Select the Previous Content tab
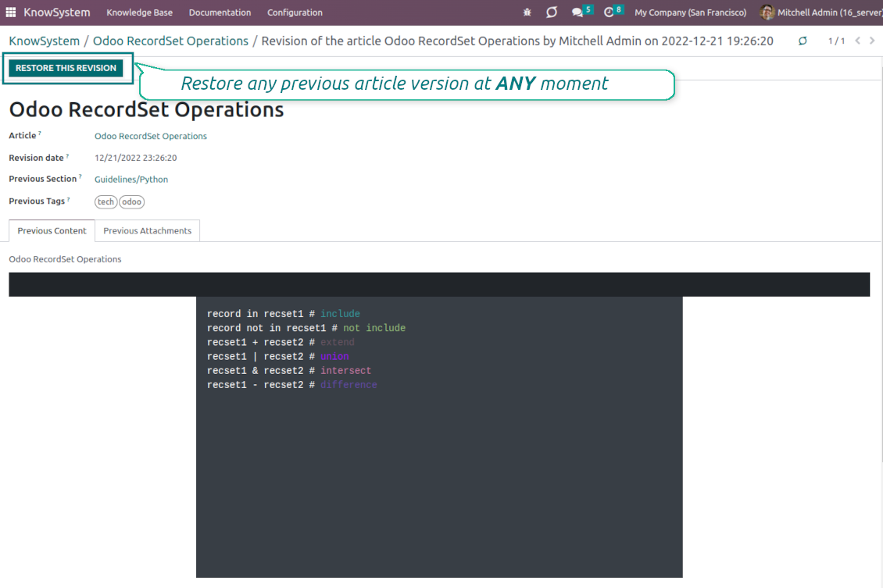The height and width of the screenshot is (588, 883). 52,231
